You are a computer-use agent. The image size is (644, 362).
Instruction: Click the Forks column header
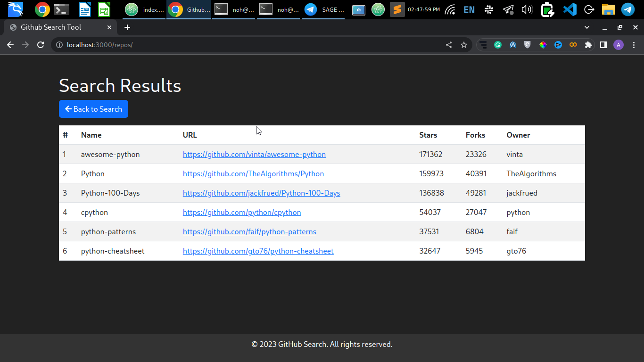point(475,135)
